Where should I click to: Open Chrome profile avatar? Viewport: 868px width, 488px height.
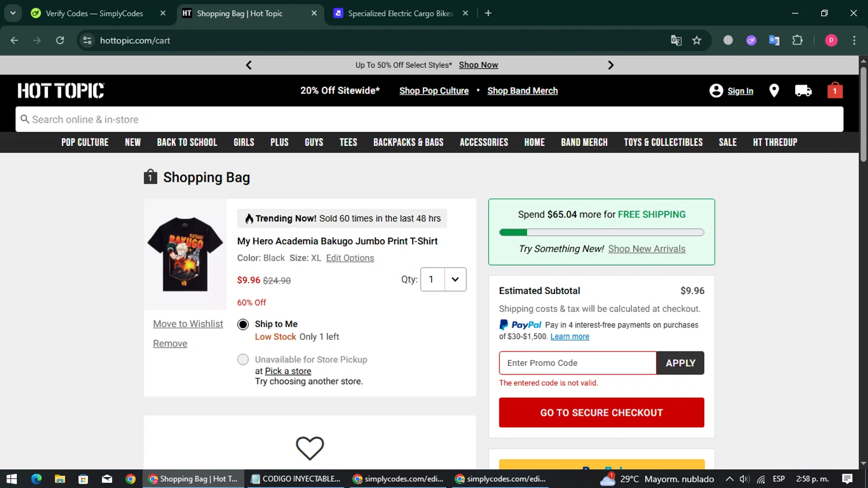pyautogui.click(x=831, y=41)
